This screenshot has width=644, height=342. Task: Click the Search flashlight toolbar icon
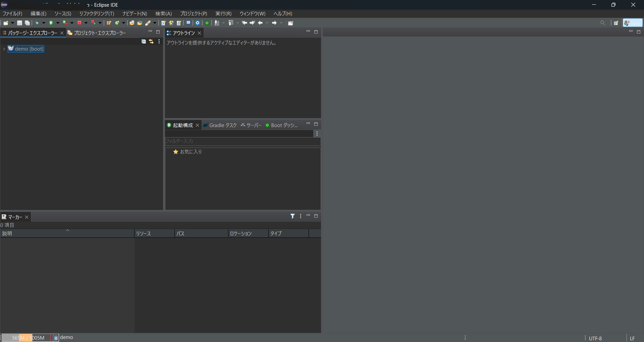[x=148, y=23]
